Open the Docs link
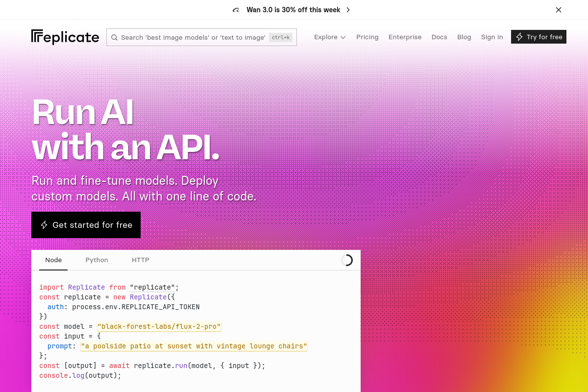Screen dimensions: 588x392 coord(440,37)
